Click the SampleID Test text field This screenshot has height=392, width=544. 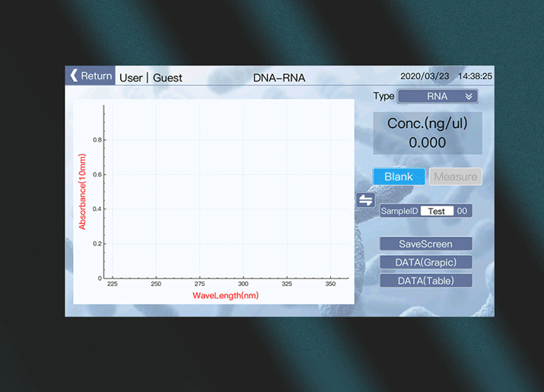tap(437, 211)
